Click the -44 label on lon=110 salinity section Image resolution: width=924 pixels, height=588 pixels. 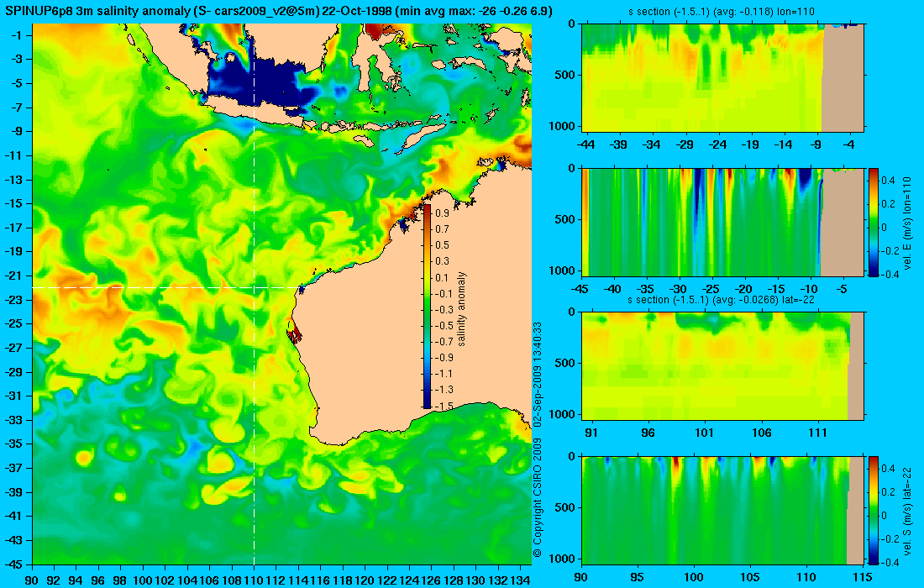click(x=585, y=144)
